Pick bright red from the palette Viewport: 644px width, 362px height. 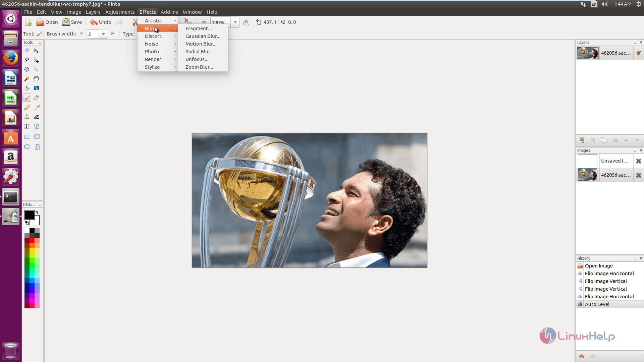click(x=32, y=240)
